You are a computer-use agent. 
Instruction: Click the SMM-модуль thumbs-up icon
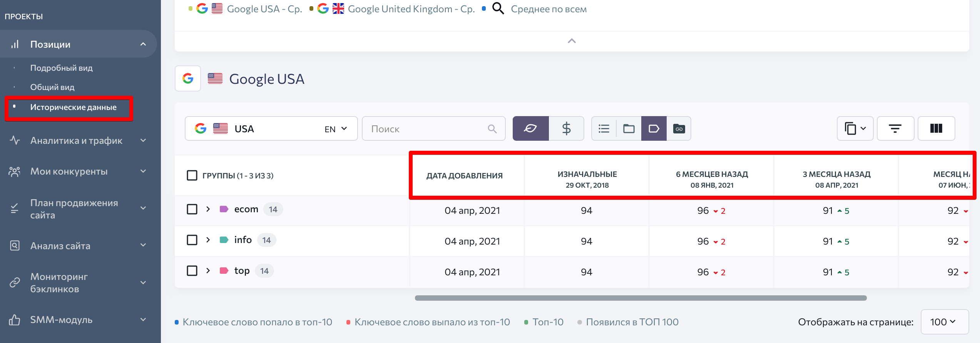click(x=15, y=320)
